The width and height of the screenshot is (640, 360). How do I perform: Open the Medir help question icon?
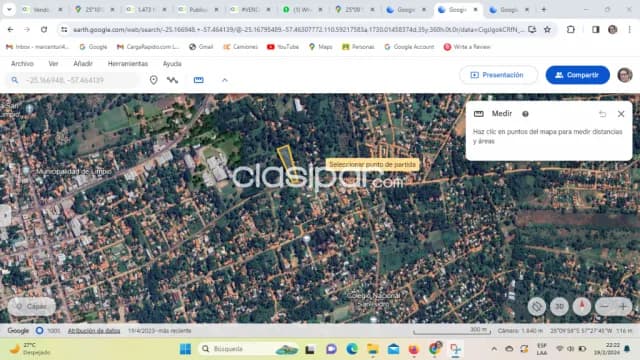coord(525,114)
